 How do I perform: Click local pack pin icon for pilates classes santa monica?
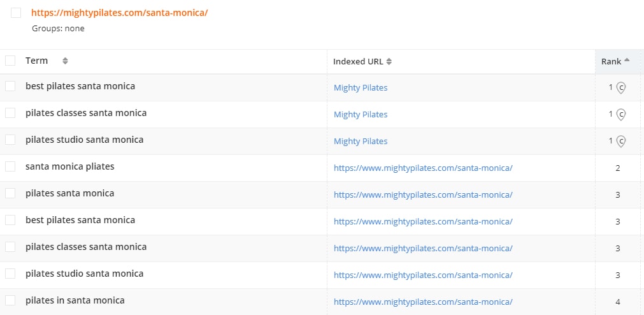pos(621,114)
